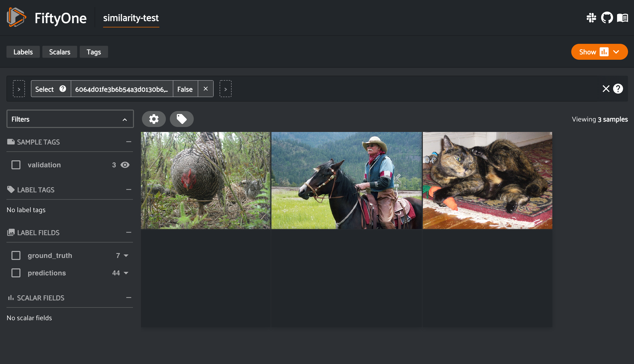Click the tag samples icon button
Image resolution: width=634 pixels, height=364 pixels.
(x=182, y=119)
